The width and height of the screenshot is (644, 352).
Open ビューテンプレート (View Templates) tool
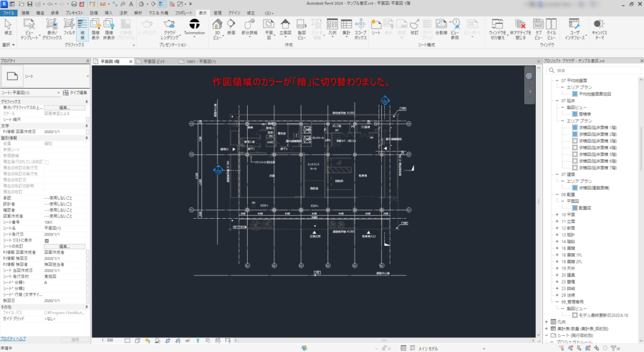[29, 29]
